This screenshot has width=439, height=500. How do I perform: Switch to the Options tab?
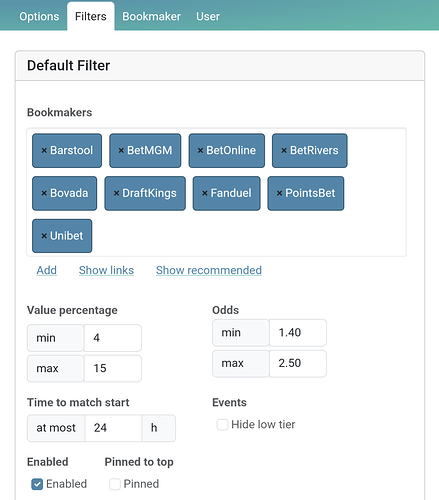(x=39, y=16)
